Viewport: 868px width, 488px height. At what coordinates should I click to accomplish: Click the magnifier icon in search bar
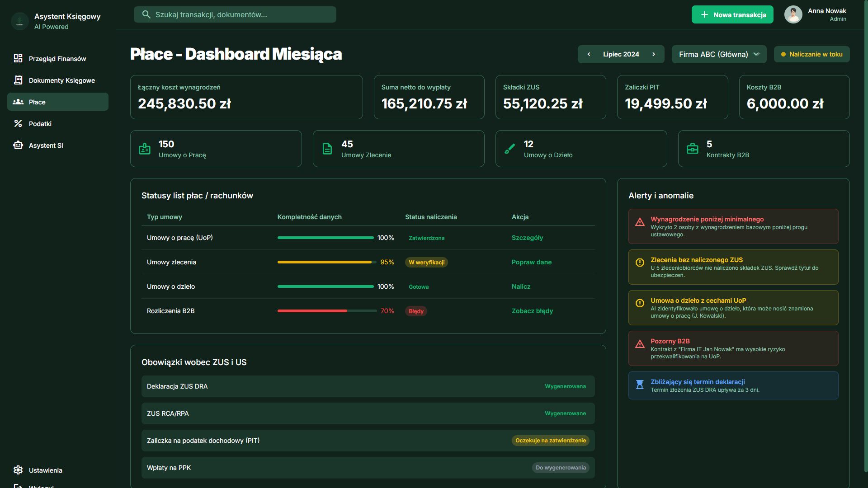[x=146, y=14]
